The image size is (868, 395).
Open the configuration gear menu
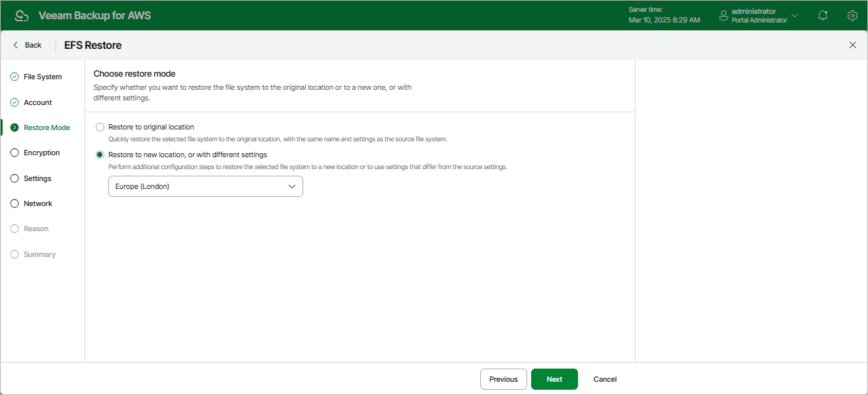[852, 15]
